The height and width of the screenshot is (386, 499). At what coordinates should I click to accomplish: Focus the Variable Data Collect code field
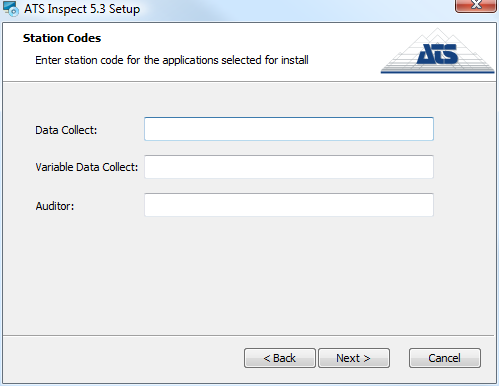pyautogui.click(x=289, y=167)
